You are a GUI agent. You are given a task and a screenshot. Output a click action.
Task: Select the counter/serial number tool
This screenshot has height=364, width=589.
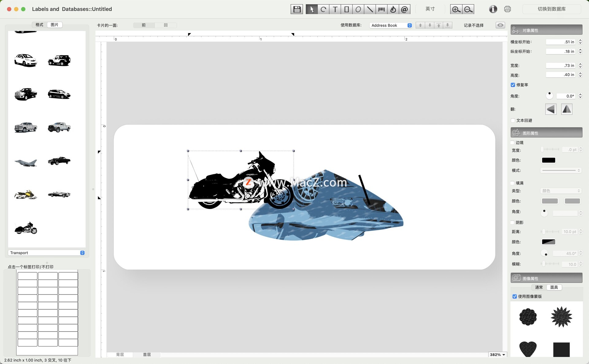[393, 9]
